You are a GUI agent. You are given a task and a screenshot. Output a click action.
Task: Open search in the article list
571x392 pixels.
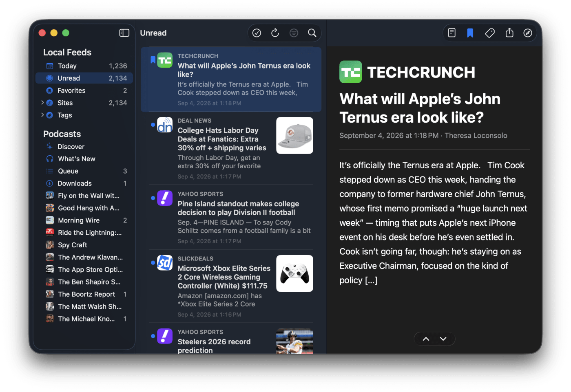pos(312,33)
